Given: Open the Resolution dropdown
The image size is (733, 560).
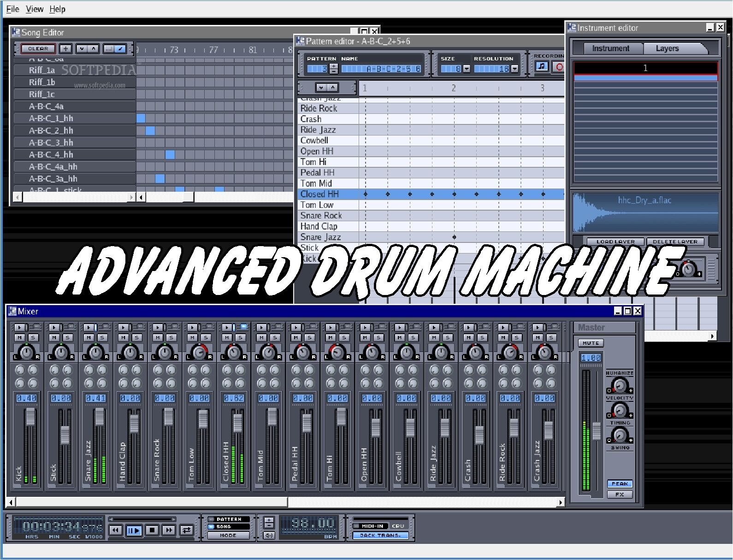Looking at the screenshot, I should click(x=514, y=69).
